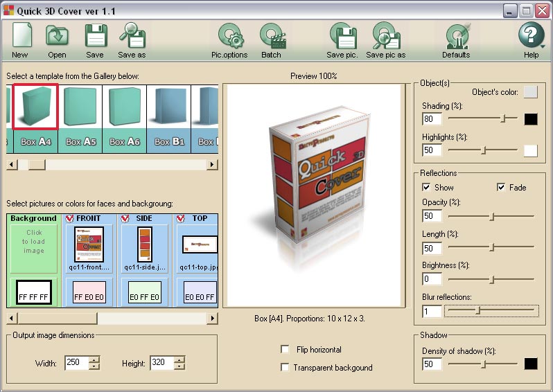Decrease Height with down stepper arrow
Screen dimensions: 553x392
point(179,366)
